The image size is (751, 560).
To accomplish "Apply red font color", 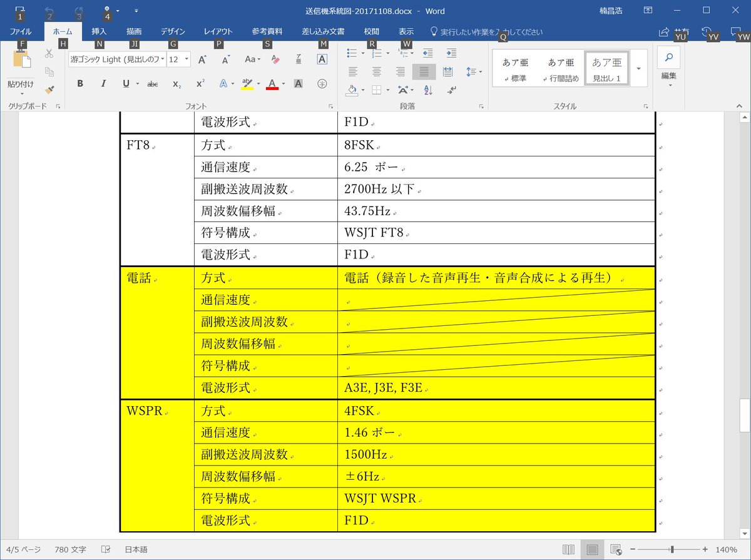I will click(x=272, y=83).
